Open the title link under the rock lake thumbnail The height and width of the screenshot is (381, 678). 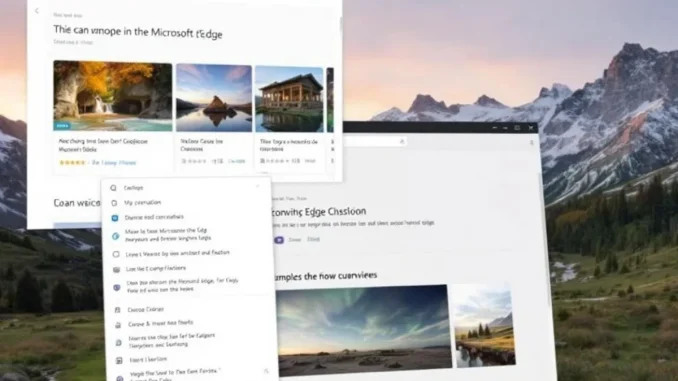tap(201, 145)
